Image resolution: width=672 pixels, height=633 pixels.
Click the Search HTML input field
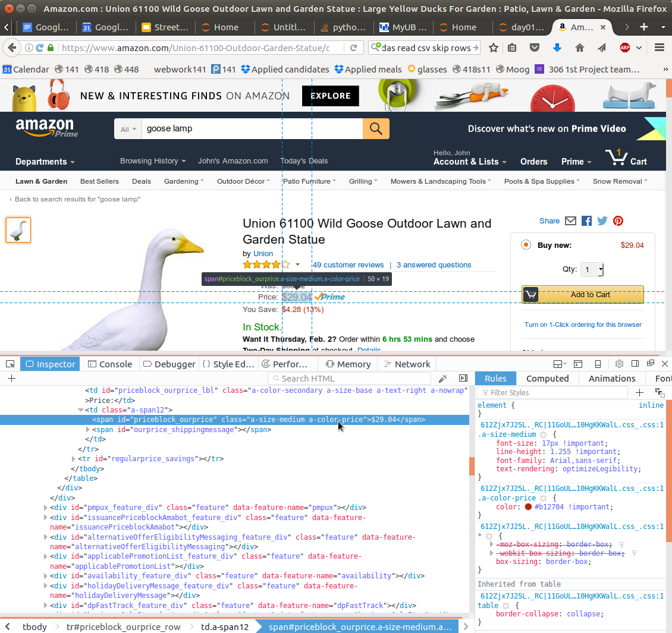(x=351, y=379)
